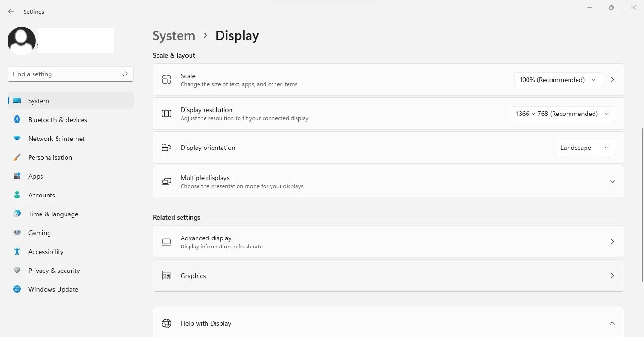
Task: Select the Network & internet globe icon
Action: [x=17, y=139]
